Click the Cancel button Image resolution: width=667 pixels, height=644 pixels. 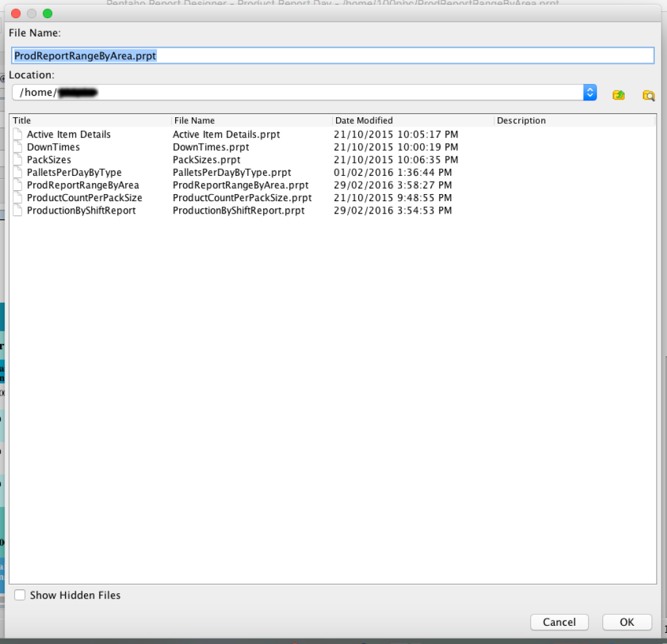coord(560,622)
